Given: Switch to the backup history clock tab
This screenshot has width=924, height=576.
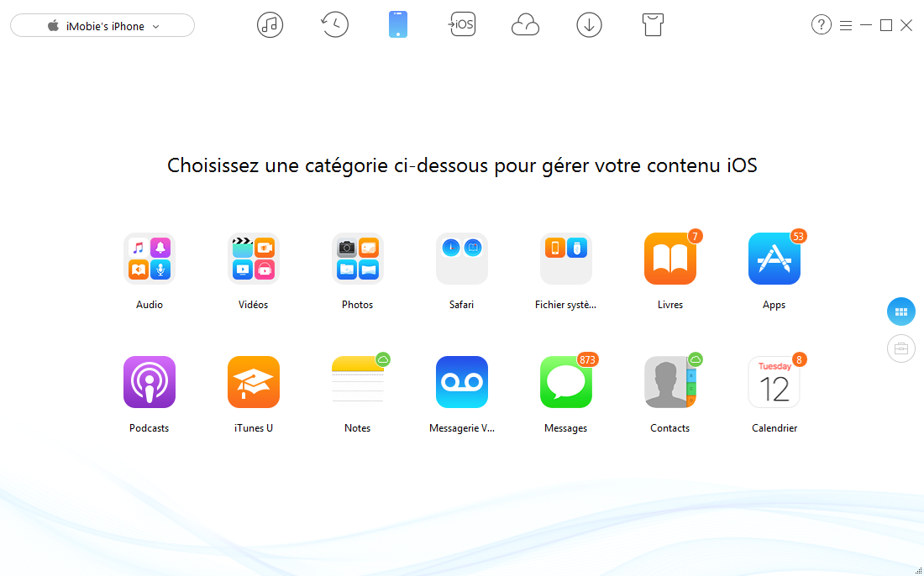Looking at the screenshot, I should coord(334,24).
